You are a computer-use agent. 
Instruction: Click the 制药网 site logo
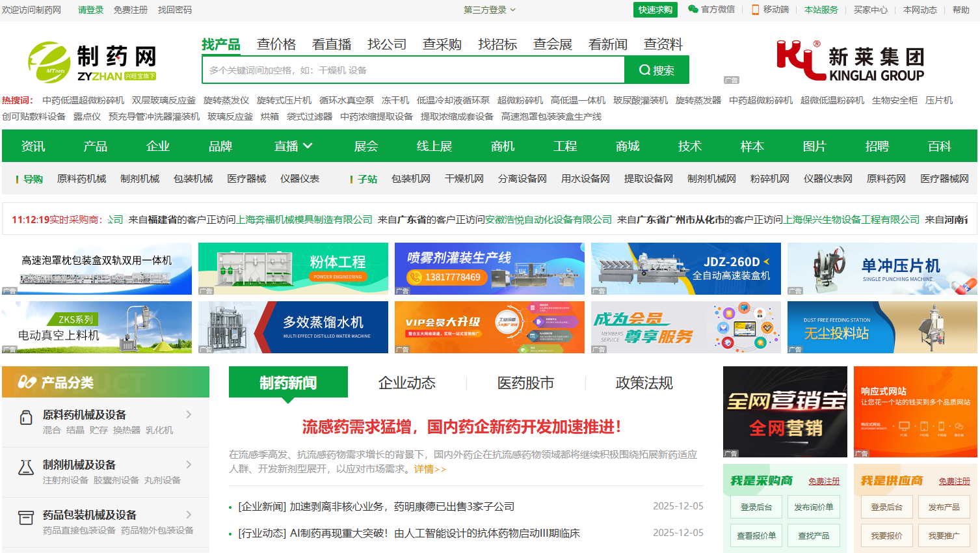point(92,62)
